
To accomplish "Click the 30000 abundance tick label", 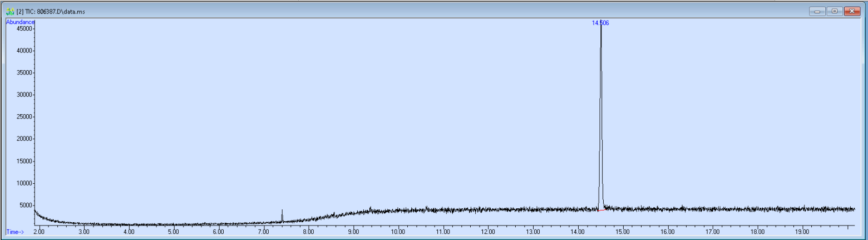I will [26, 95].
